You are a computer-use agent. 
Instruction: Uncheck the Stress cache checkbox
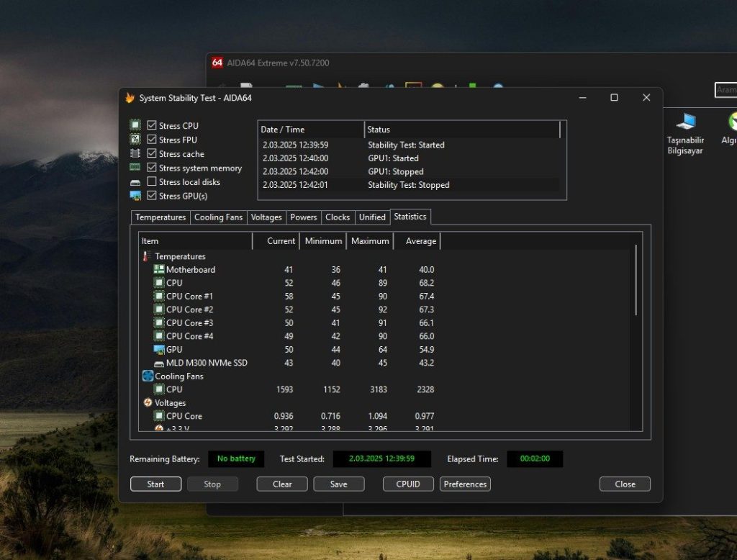coord(152,153)
